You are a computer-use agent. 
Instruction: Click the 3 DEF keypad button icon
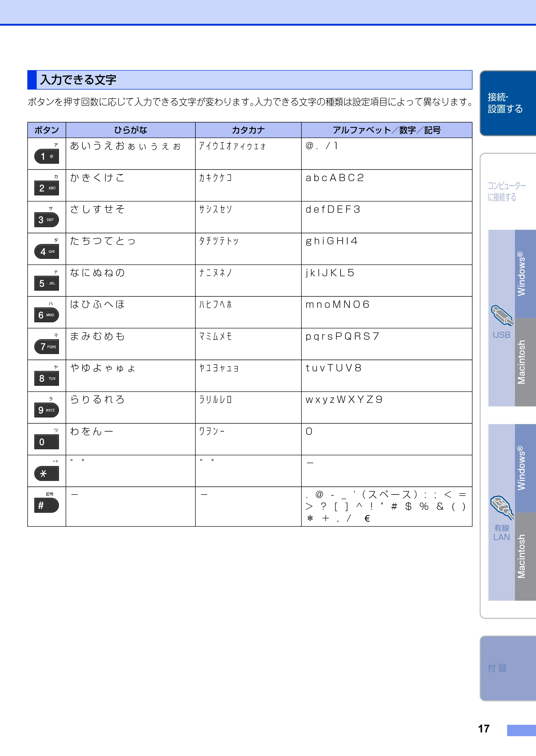47,220
